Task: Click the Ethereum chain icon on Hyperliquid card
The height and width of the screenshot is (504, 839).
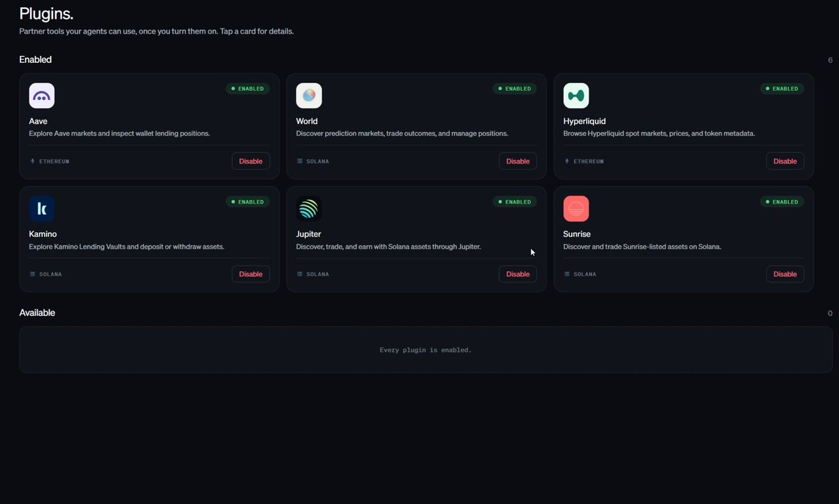Action: (567, 161)
